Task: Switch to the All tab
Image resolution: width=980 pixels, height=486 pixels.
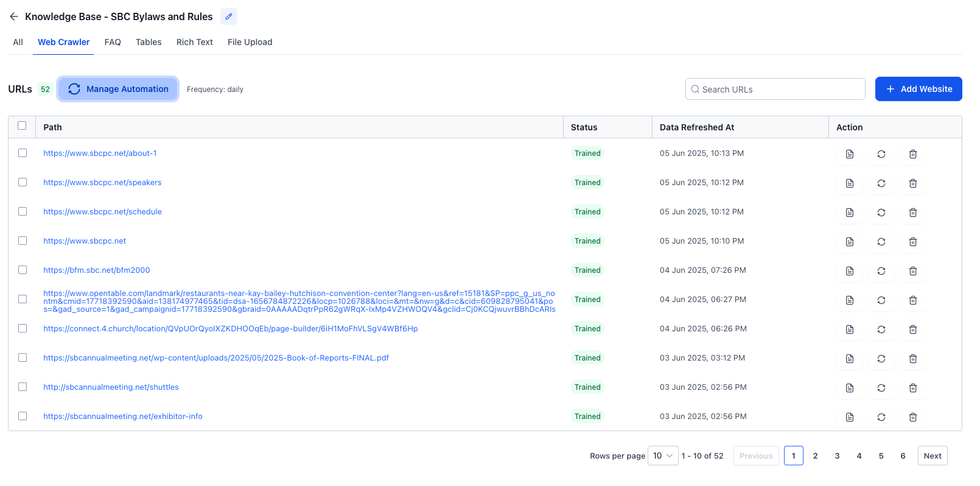Action: pos(18,42)
